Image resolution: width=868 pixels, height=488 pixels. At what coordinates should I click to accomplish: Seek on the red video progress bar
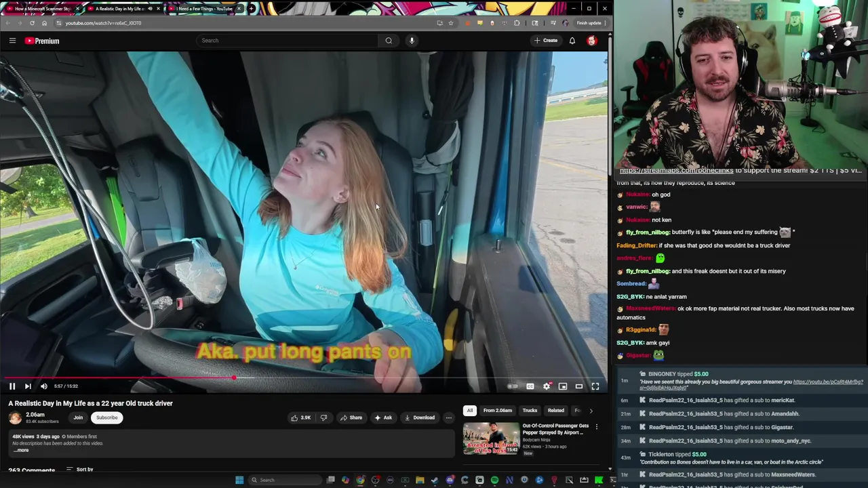pyautogui.click(x=304, y=378)
